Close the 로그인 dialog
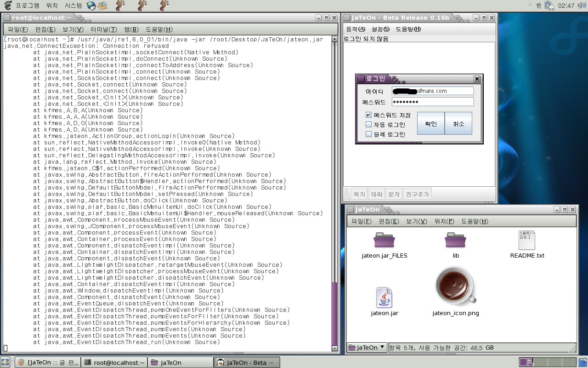The width and height of the screenshot is (588, 368). pos(477,79)
